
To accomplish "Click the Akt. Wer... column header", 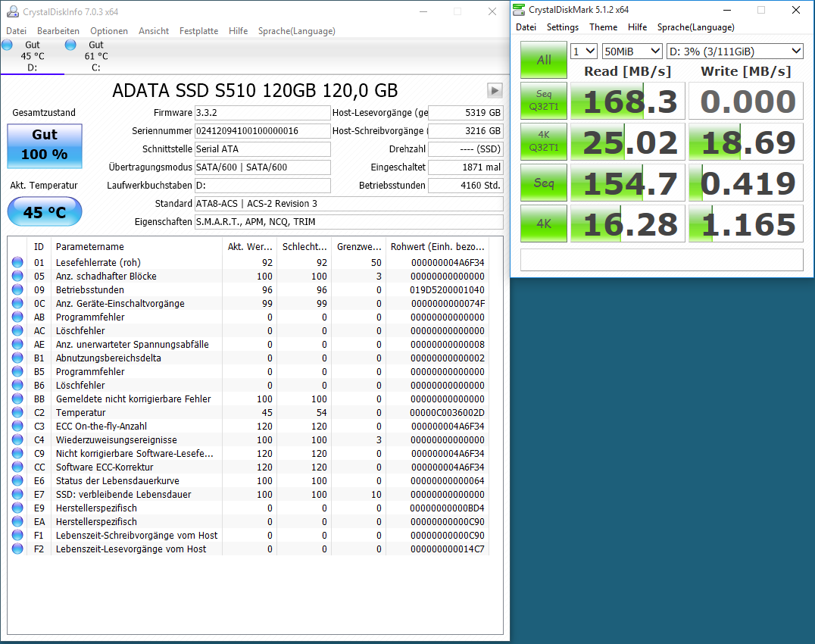I will pos(249,246).
